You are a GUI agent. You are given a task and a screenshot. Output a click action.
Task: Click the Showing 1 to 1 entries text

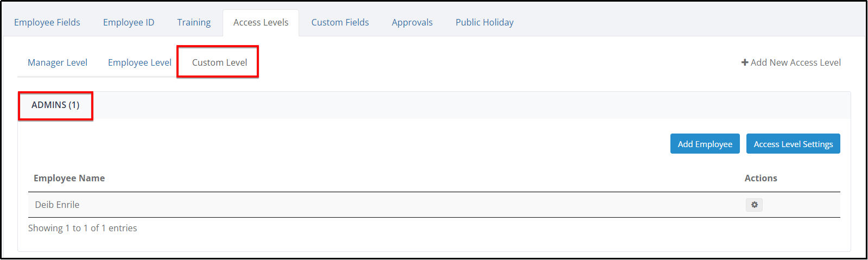coord(83,228)
